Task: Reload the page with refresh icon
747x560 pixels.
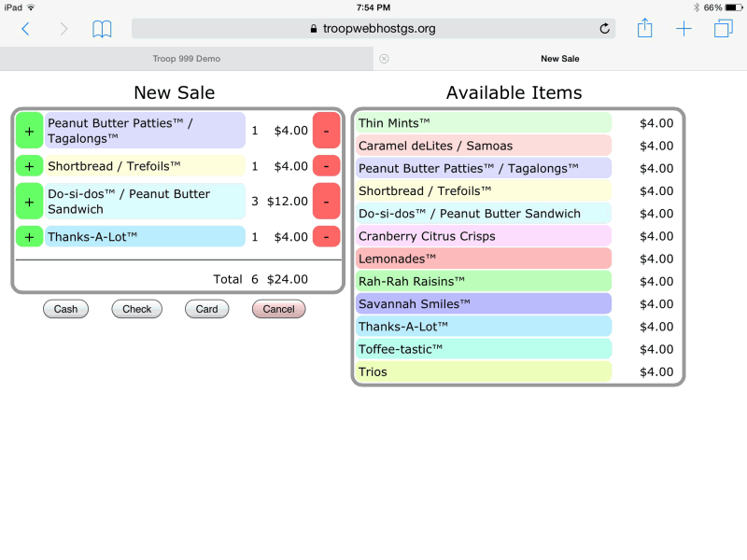Action: pyautogui.click(x=604, y=29)
